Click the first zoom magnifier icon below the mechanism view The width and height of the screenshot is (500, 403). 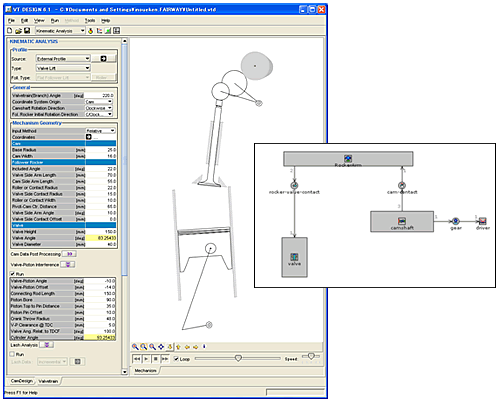pos(135,347)
